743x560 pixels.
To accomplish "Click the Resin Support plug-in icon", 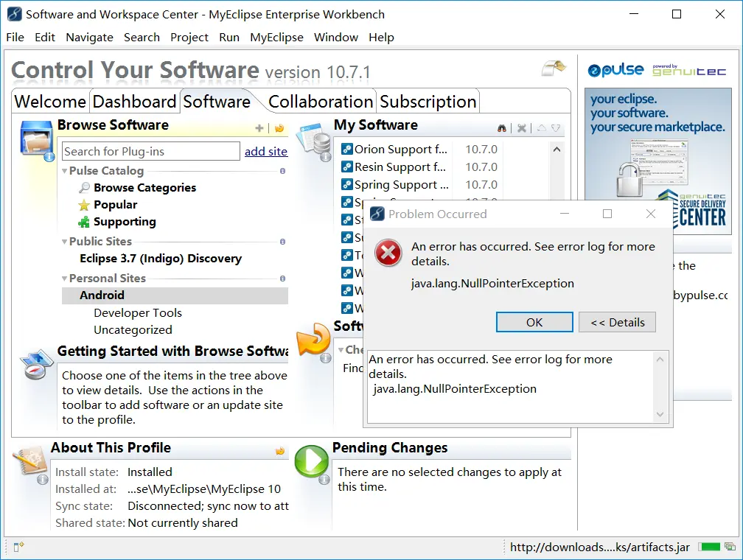I will (x=347, y=167).
